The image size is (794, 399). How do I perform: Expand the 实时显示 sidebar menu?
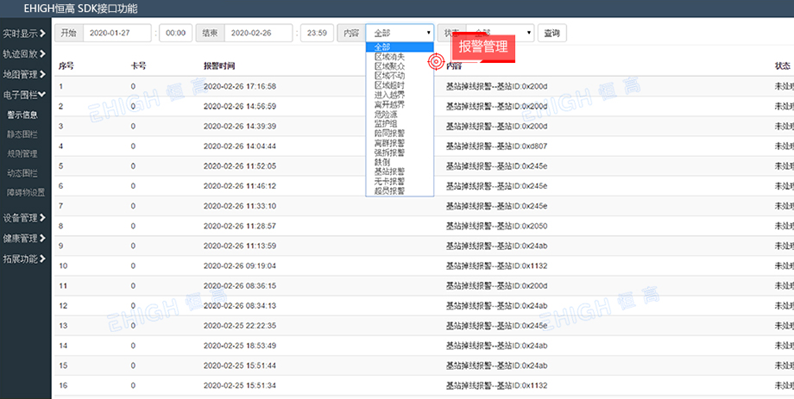24,34
